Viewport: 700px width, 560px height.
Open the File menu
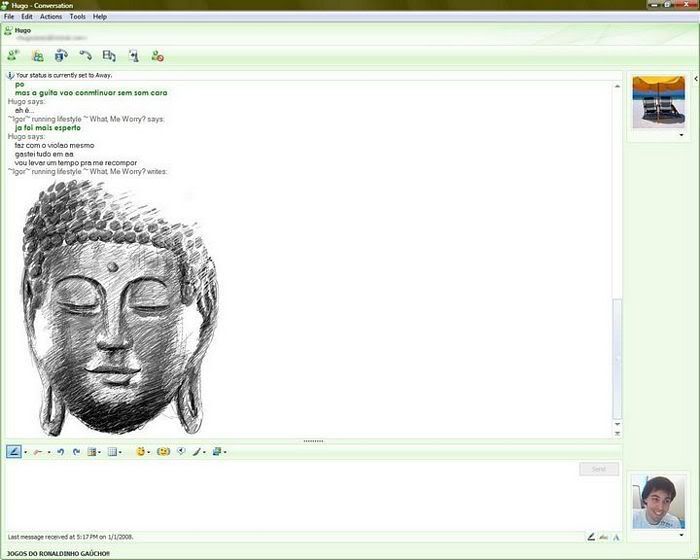[x=9, y=17]
